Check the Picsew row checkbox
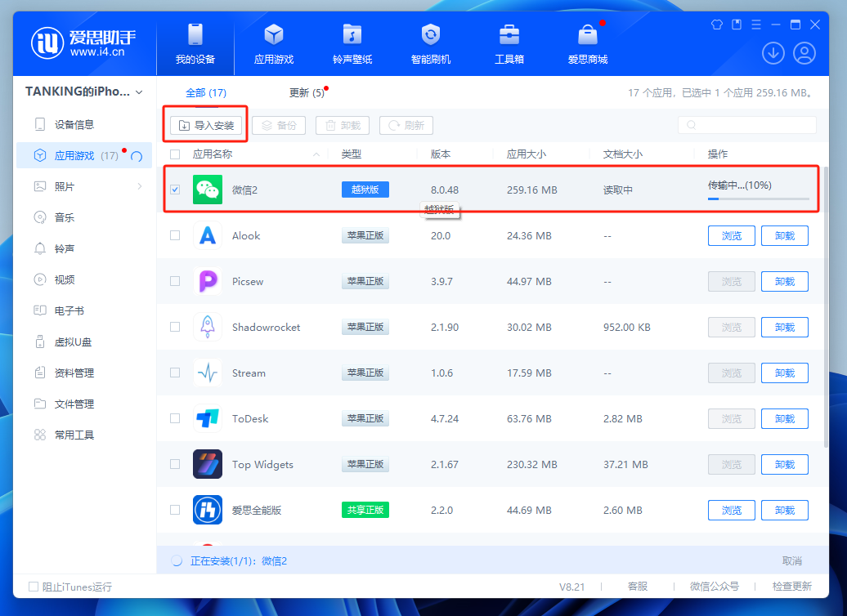The height and width of the screenshot is (616, 847). point(175,281)
